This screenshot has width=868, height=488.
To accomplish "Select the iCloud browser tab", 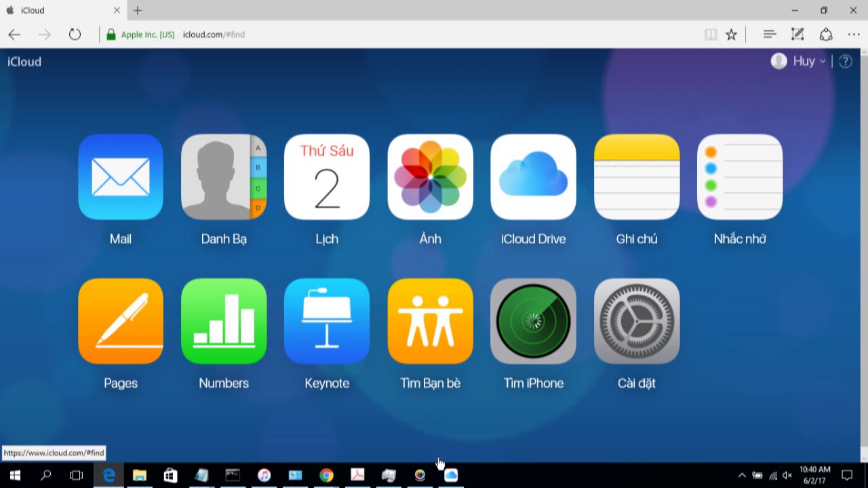I will tap(62, 10).
